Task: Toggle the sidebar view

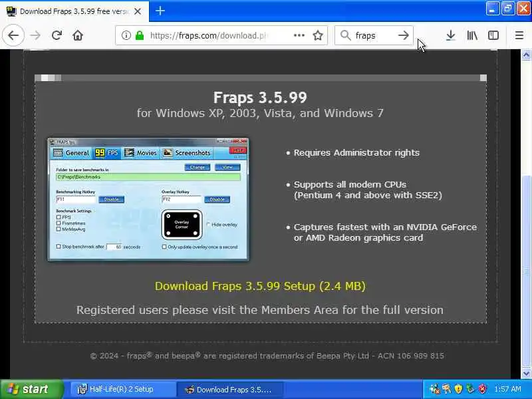Action: click(x=493, y=35)
